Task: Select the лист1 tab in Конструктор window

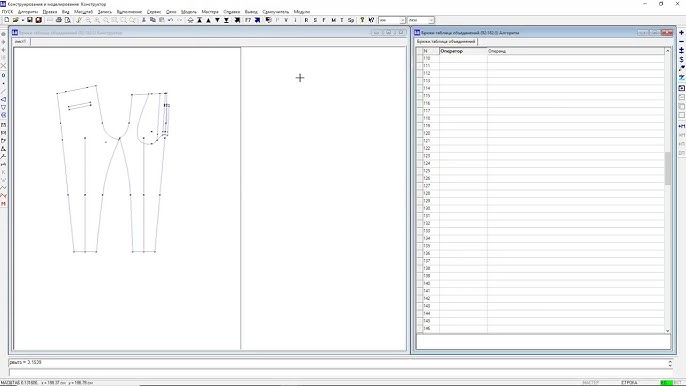Action: point(21,42)
